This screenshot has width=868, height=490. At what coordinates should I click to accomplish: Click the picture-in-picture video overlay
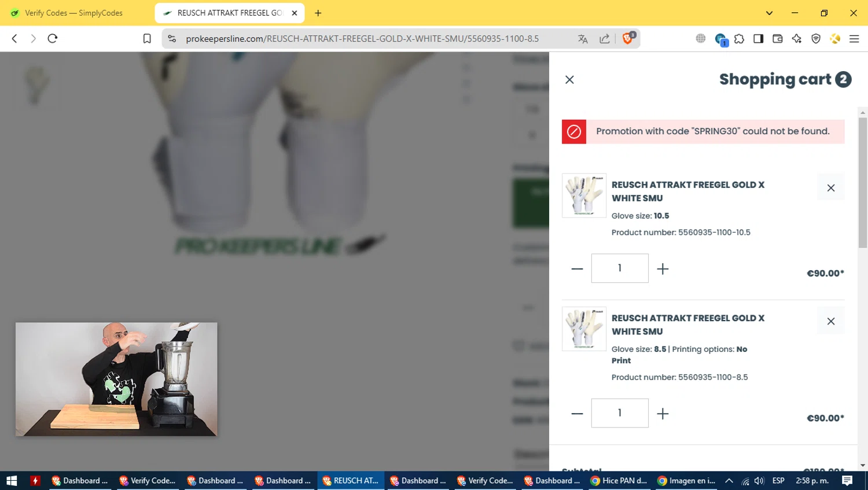pos(116,380)
